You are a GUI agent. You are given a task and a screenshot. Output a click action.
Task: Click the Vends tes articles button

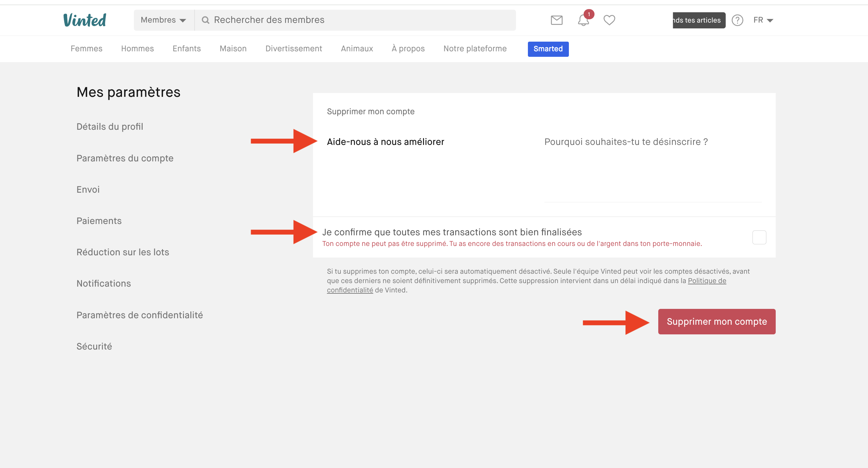point(699,20)
